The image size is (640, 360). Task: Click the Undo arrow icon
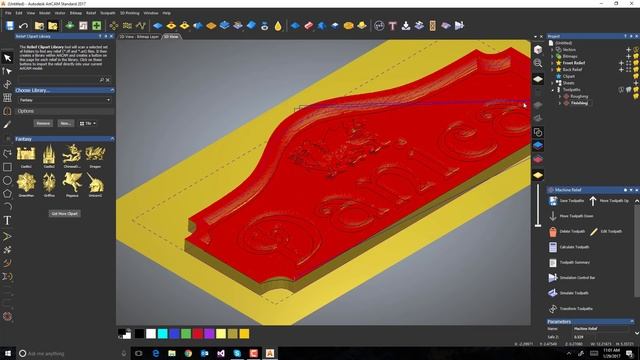point(24,26)
